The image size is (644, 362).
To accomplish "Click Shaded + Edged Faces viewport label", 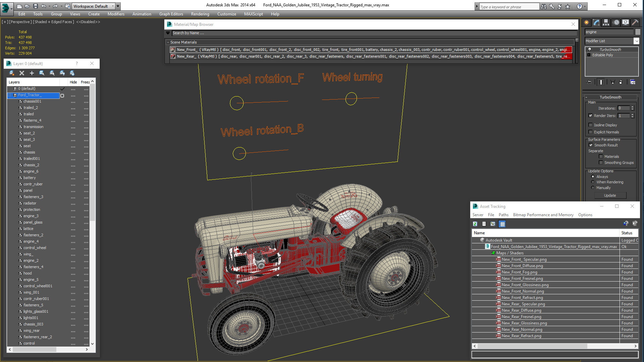I will tap(53, 22).
